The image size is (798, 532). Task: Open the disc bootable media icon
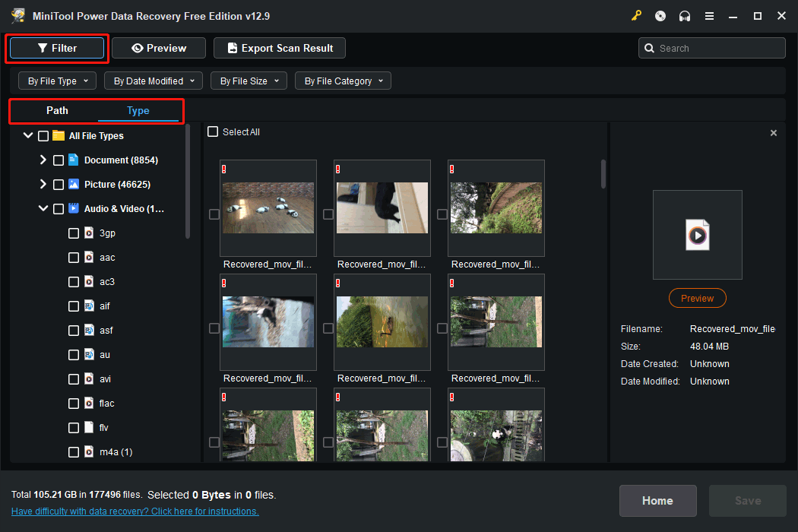660,16
